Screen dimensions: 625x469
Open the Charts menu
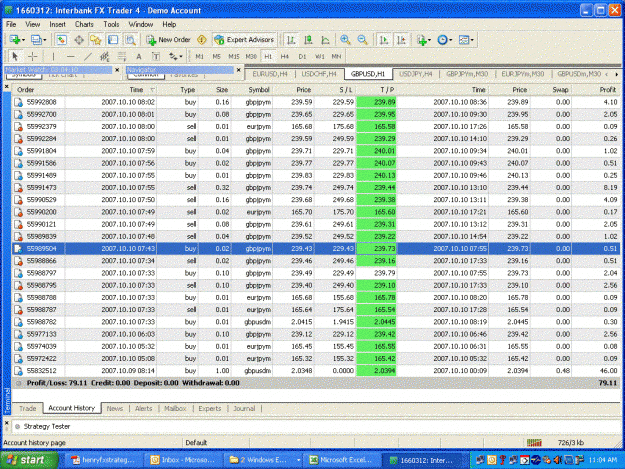coord(84,24)
